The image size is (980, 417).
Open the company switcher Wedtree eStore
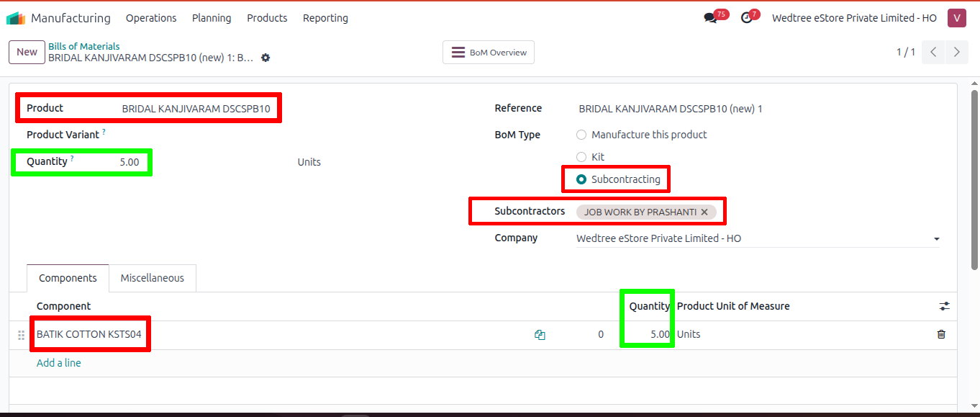[854, 18]
